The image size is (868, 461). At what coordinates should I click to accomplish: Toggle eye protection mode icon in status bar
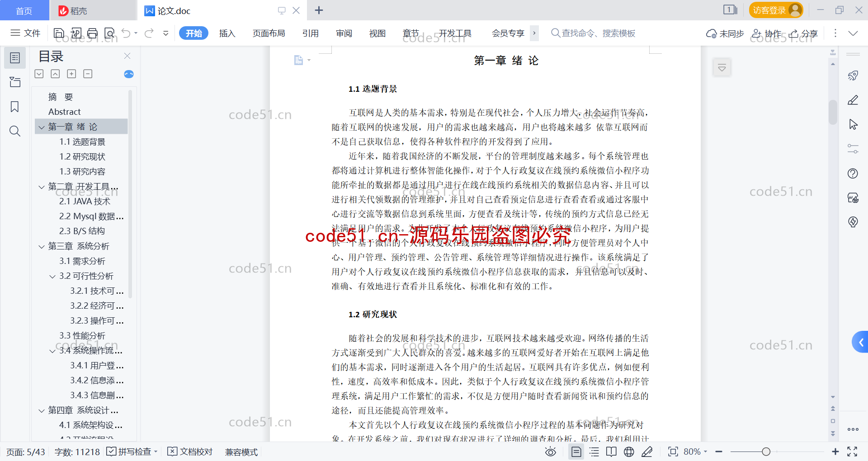[550, 452]
